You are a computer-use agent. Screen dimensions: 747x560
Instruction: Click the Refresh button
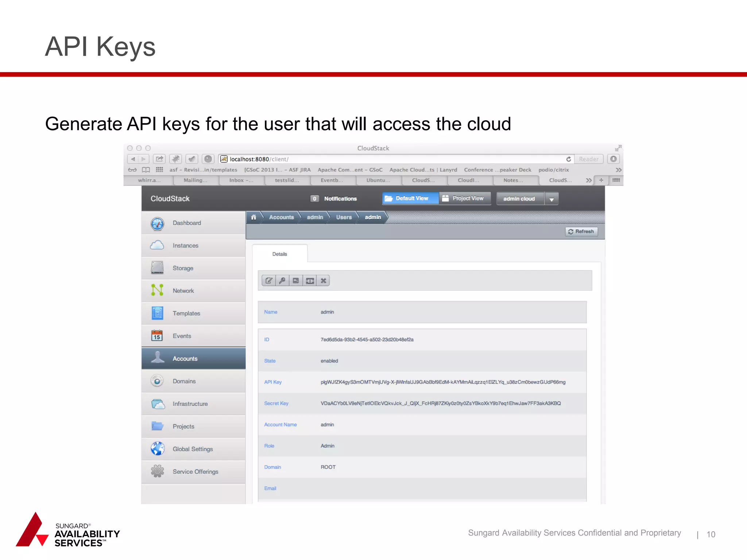(x=581, y=232)
